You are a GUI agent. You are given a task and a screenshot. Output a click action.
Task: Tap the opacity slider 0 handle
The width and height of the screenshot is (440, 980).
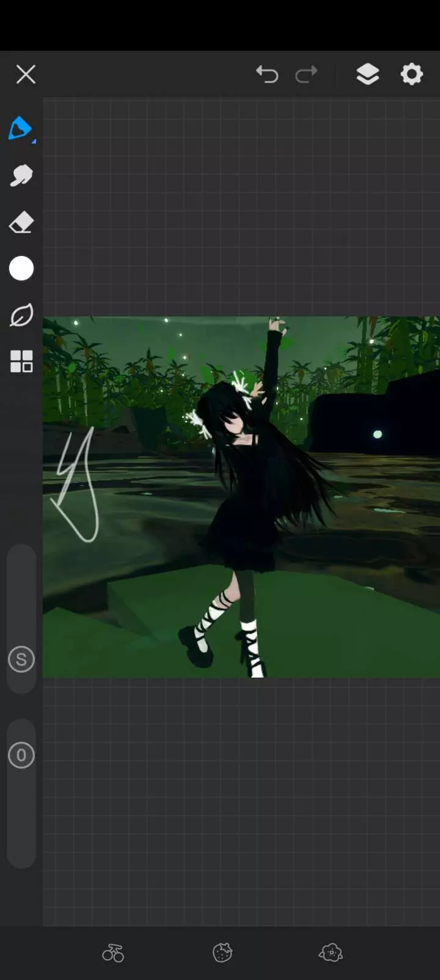pos(21,756)
